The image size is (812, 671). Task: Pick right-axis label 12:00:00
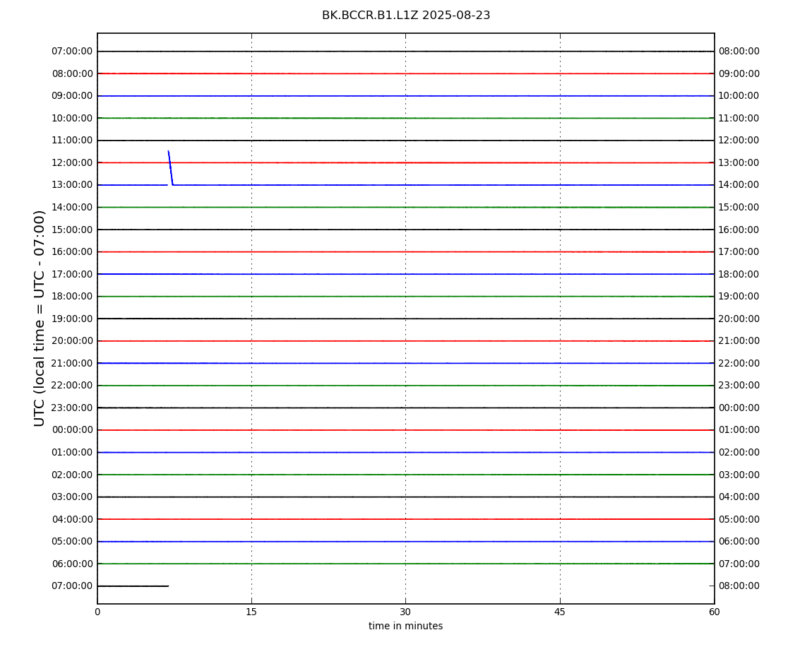pos(739,141)
